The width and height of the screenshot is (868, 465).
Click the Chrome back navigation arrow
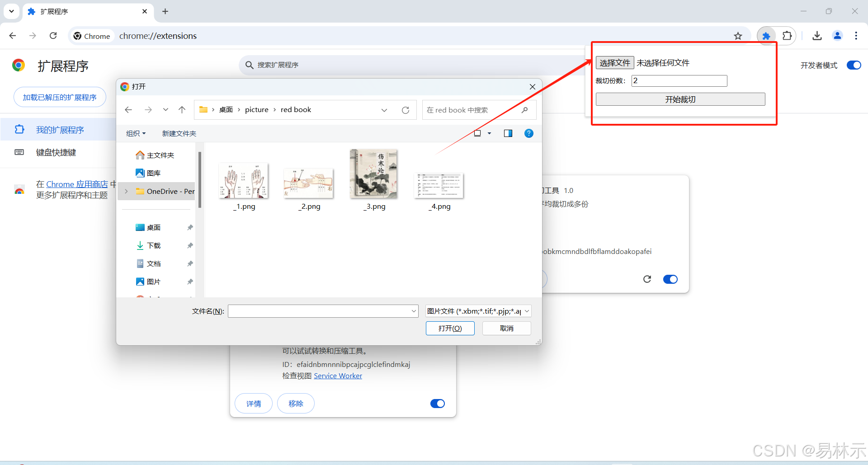[x=13, y=36]
